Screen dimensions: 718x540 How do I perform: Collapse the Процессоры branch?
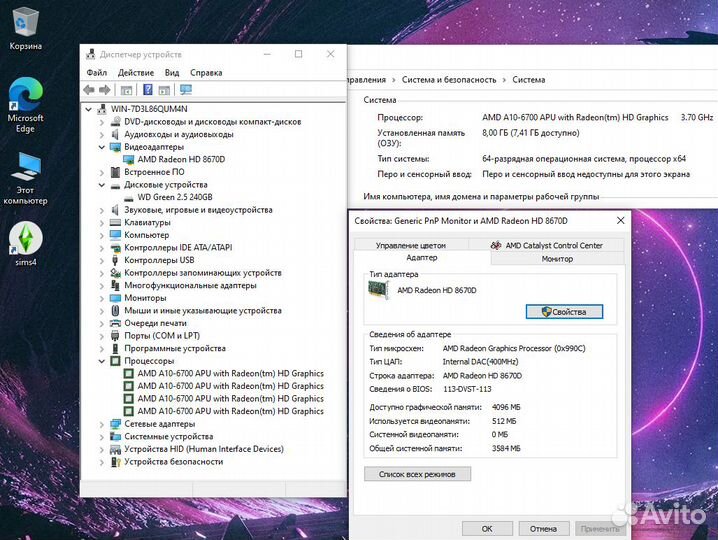102,361
